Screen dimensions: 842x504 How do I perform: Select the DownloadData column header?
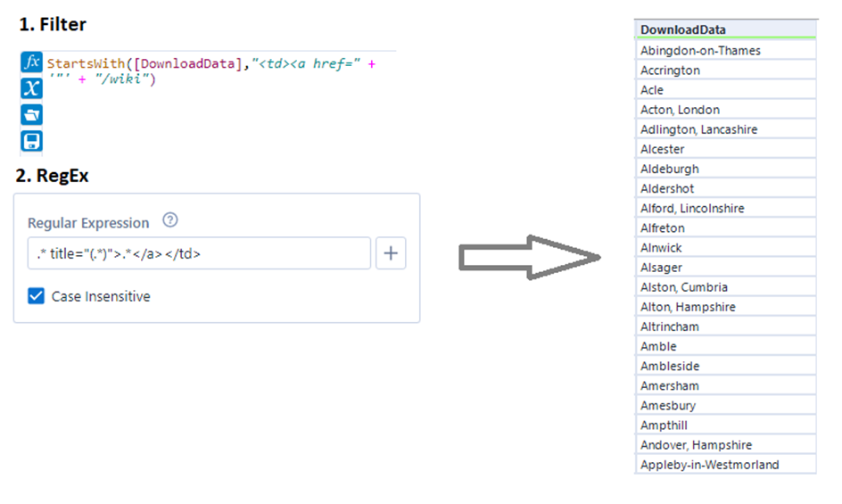pyautogui.click(x=725, y=29)
